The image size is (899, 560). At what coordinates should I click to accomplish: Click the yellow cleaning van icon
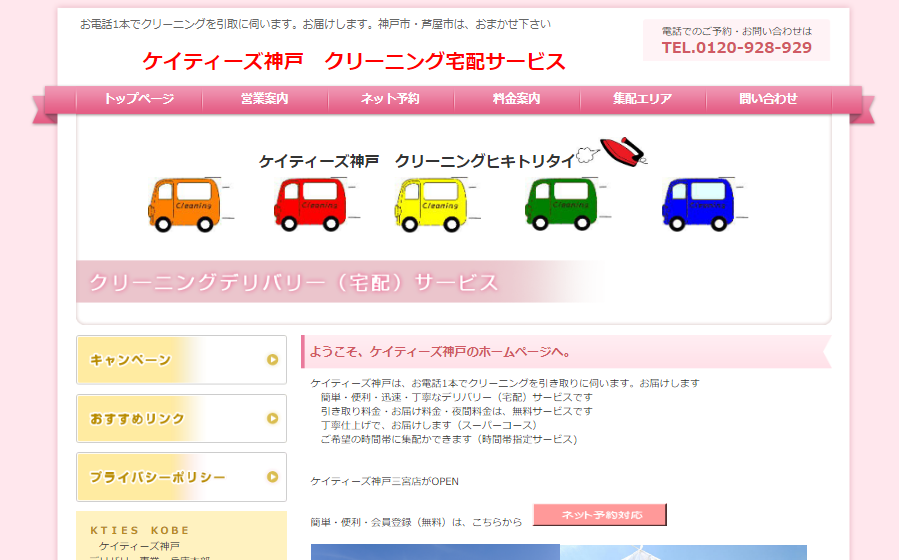431,205
